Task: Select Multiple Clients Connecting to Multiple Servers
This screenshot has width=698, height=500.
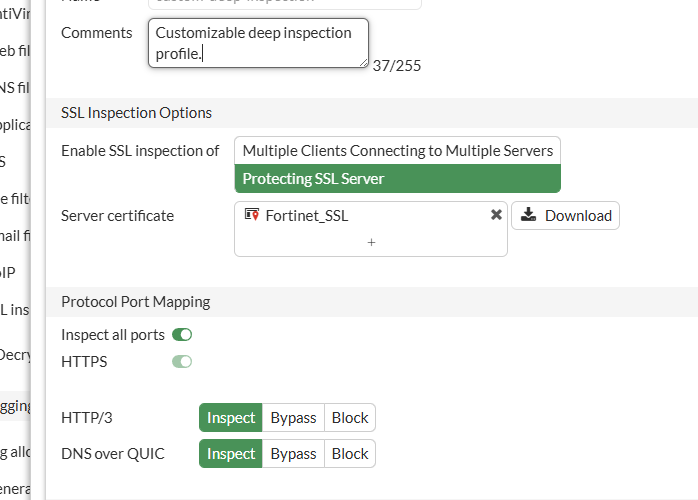Action: point(397,150)
